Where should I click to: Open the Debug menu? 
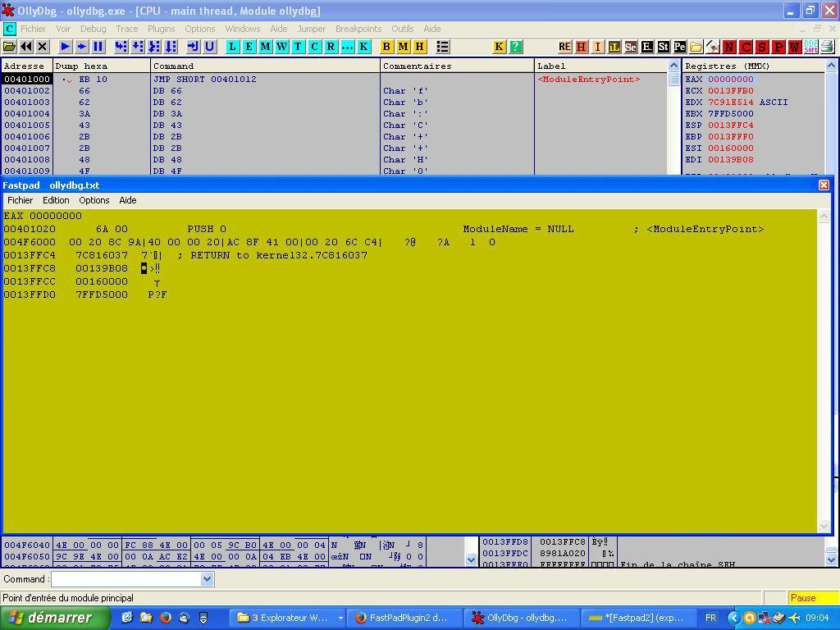click(x=94, y=29)
